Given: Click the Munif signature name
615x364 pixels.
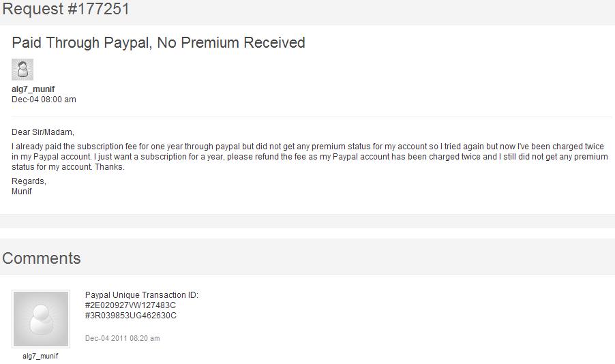Looking at the screenshot, I should pyautogui.click(x=22, y=192).
